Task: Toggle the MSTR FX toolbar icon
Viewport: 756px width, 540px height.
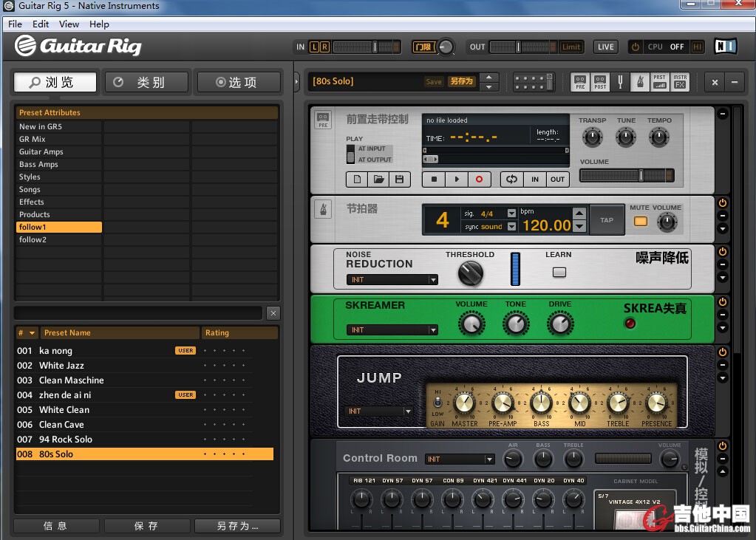Action: pyautogui.click(x=680, y=82)
